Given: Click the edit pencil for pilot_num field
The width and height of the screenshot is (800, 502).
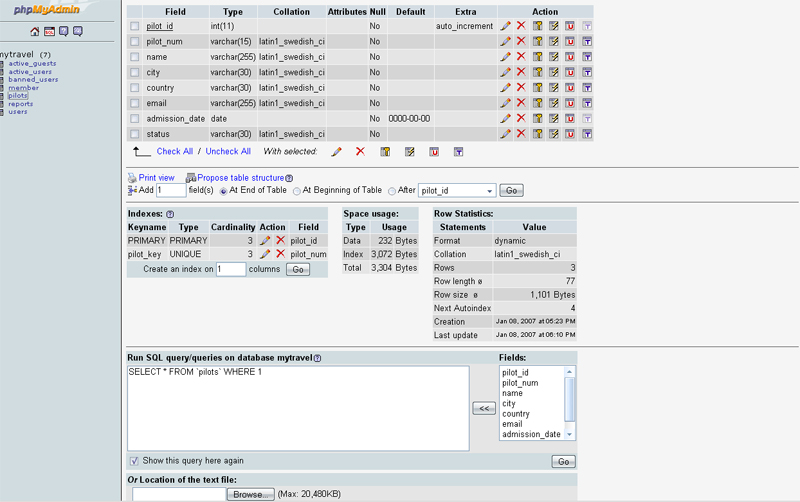Looking at the screenshot, I should point(505,42).
